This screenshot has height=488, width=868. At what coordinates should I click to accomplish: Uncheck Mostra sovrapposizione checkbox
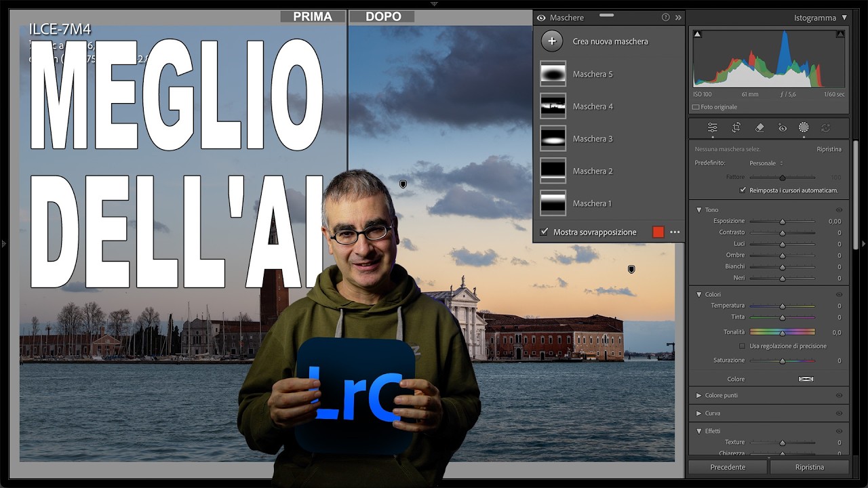click(544, 232)
